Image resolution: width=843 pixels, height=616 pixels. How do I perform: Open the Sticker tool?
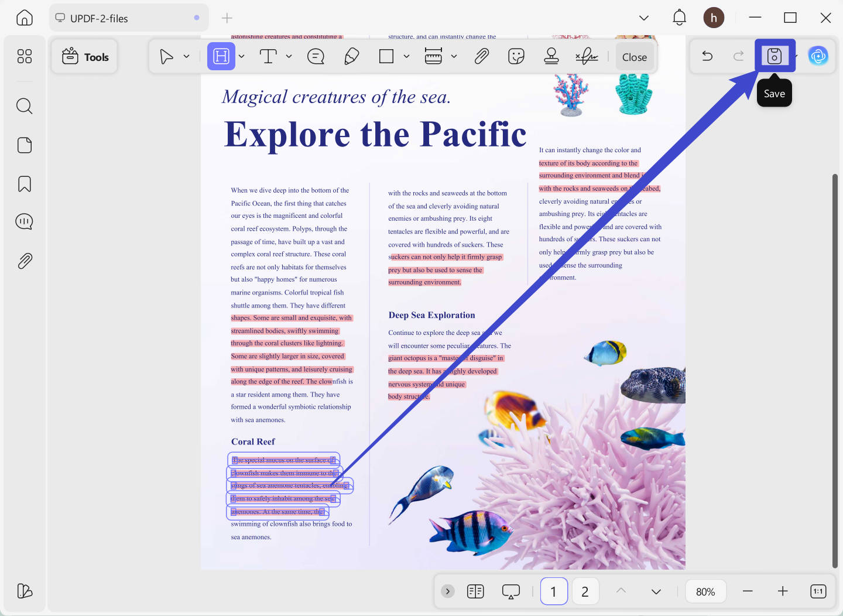click(x=516, y=56)
